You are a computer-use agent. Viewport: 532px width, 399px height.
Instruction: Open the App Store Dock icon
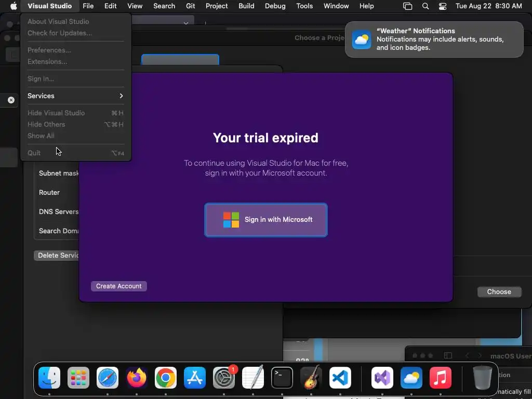[x=195, y=378]
